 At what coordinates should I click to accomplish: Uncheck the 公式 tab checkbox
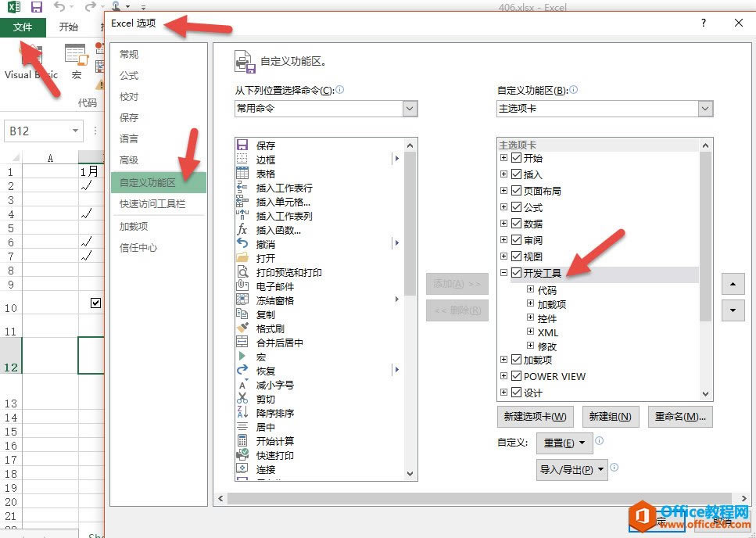click(516, 206)
